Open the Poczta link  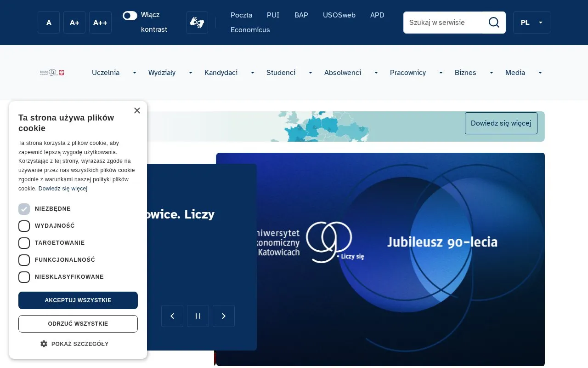tap(241, 15)
